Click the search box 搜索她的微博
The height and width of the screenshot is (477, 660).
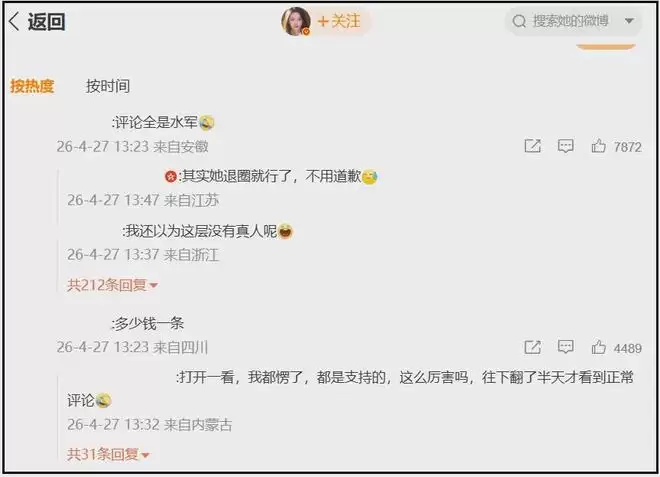[x=573, y=21]
